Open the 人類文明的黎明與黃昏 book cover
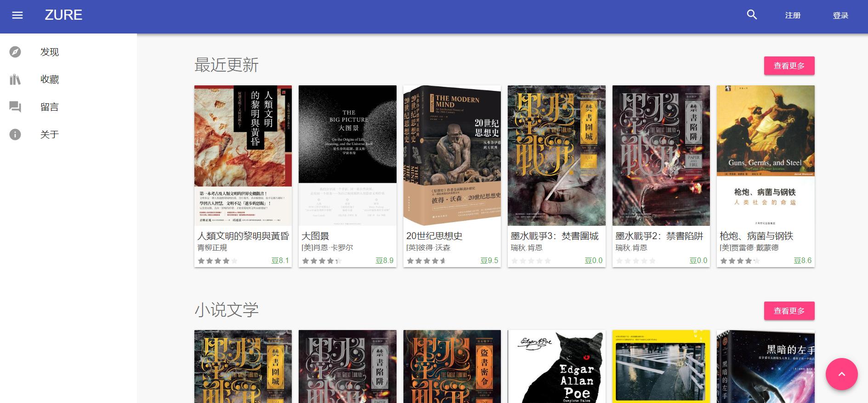The image size is (868, 403). [x=243, y=155]
